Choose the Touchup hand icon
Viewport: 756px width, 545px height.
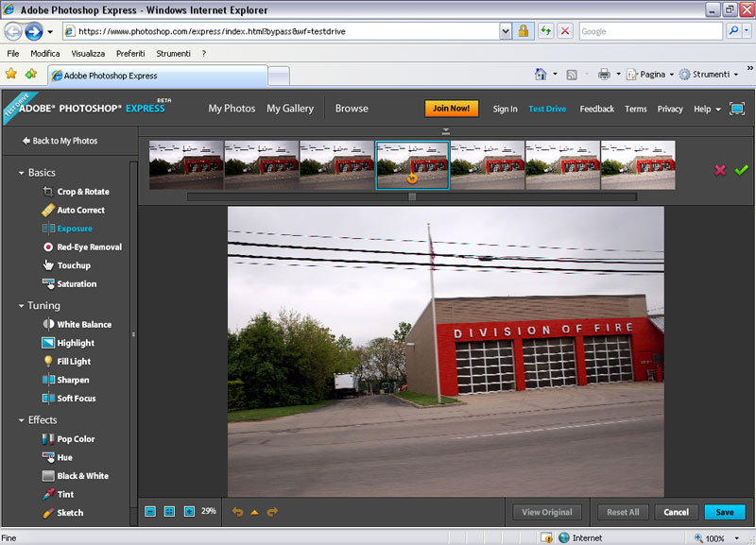pyautogui.click(x=48, y=265)
